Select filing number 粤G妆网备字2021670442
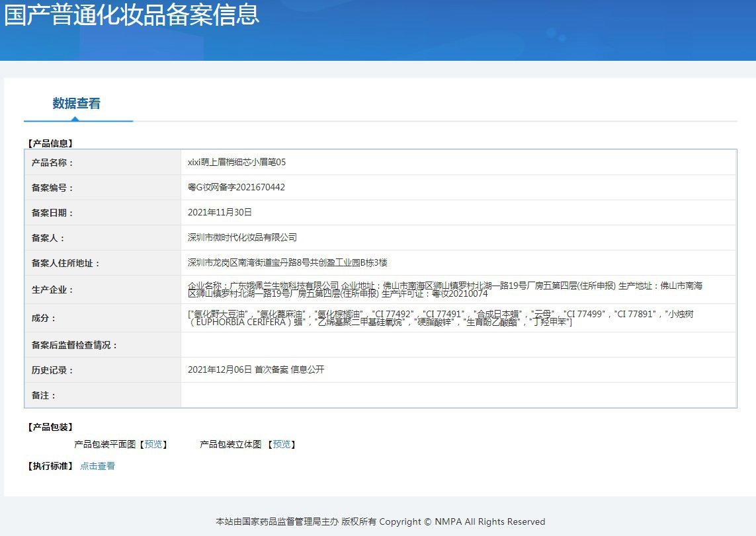The height and width of the screenshot is (536, 756). [236, 187]
